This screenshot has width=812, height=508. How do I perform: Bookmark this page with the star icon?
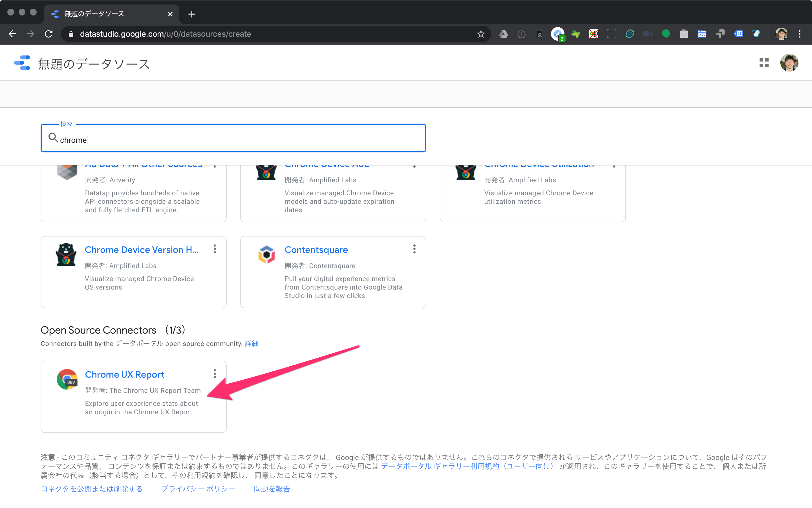[481, 34]
